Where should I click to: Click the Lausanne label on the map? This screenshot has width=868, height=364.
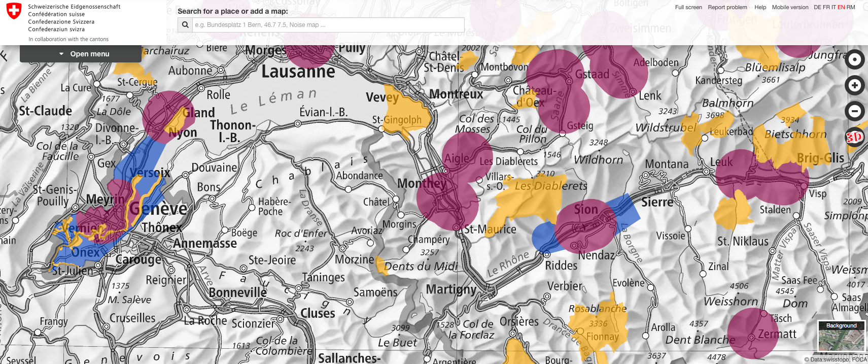tap(298, 72)
